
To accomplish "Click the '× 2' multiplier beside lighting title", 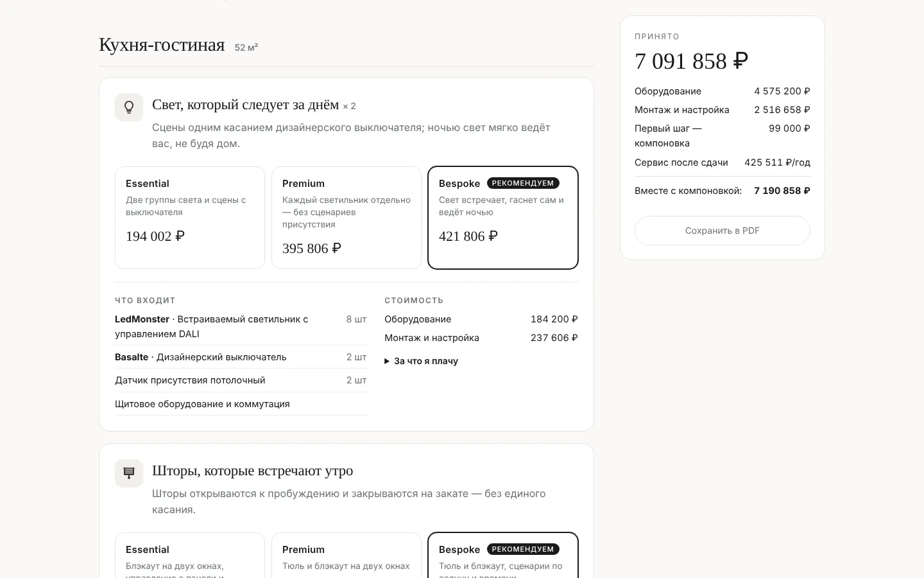I will point(349,106).
